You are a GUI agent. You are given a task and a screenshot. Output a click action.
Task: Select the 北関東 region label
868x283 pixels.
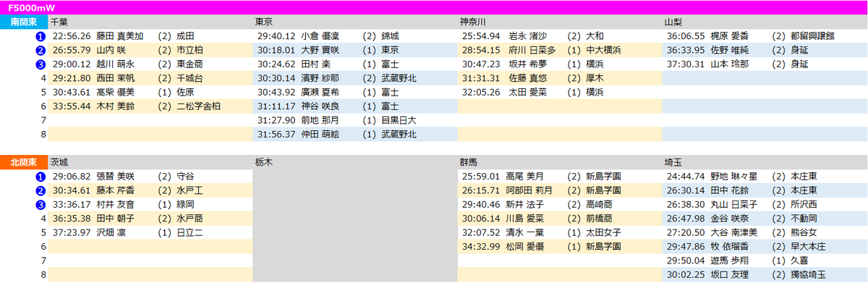(x=24, y=163)
